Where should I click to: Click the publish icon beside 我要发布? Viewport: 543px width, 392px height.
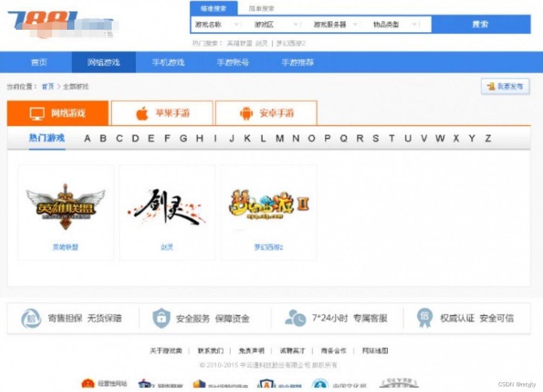[490, 86]
